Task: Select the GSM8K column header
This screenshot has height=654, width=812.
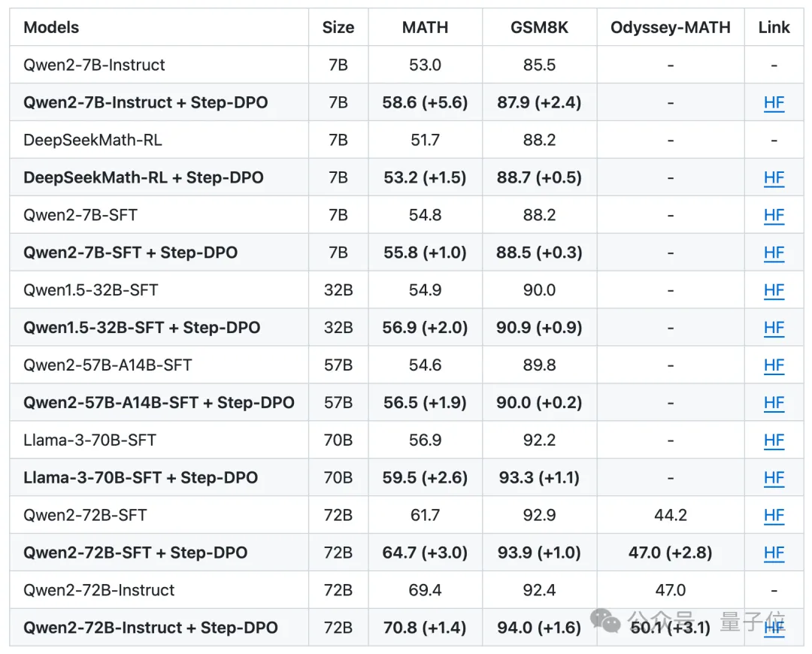Action: point(539,28)
